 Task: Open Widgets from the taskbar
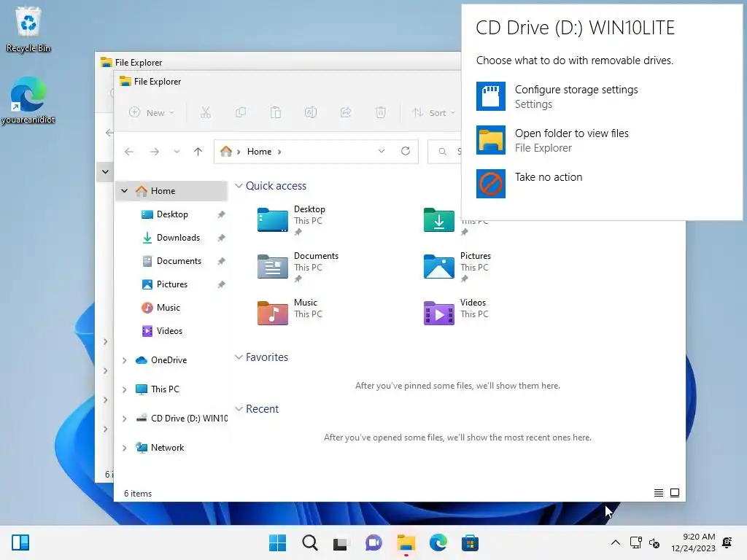(20, 542)
